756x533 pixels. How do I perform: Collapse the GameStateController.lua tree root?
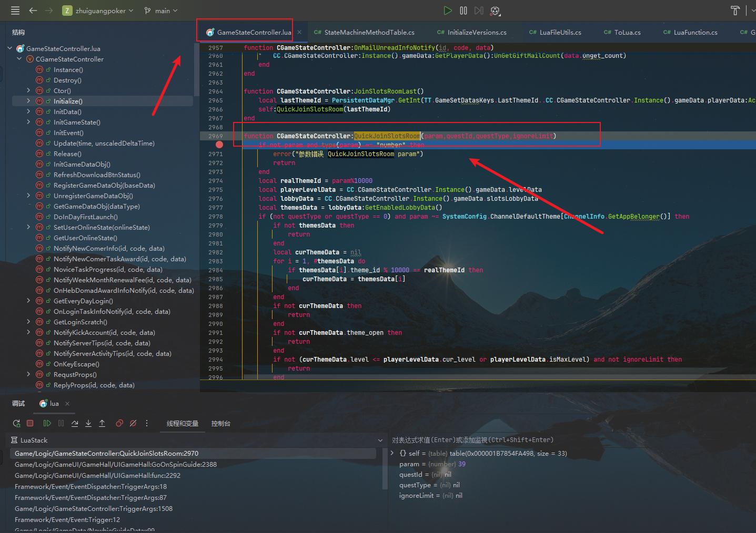(x=10, y=48)
